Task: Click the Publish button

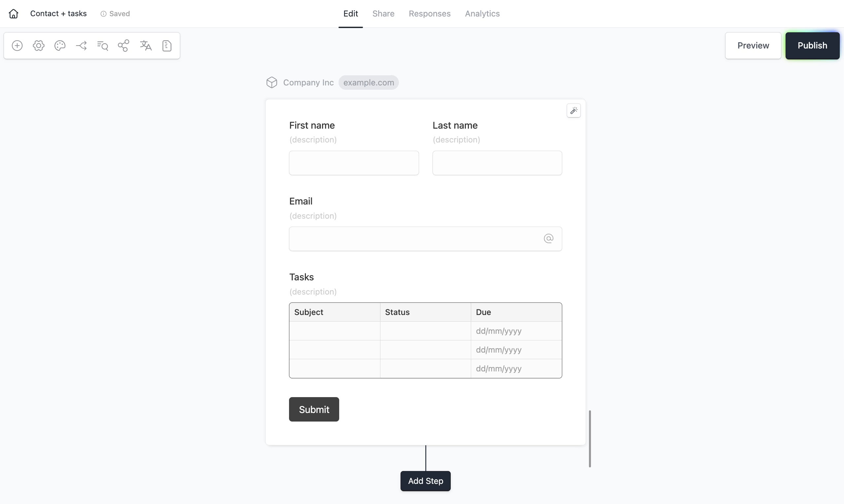Action: (x=812, y=46)
